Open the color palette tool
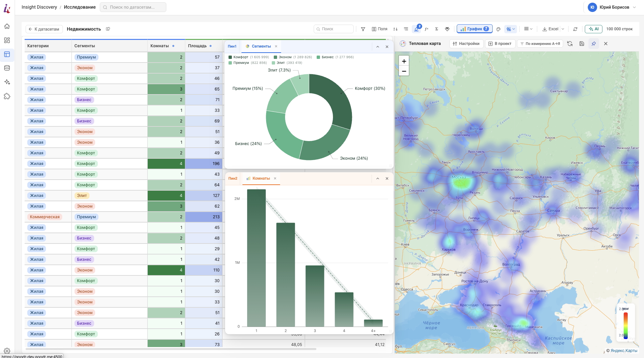Screen dimensions: 644x358 coord(498,29)
